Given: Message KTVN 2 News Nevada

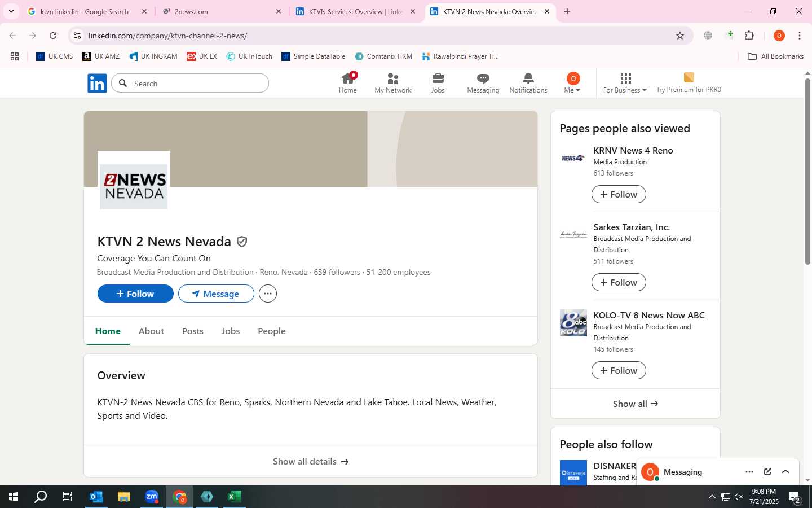Looking at the screenshot, I should point(216,294).
